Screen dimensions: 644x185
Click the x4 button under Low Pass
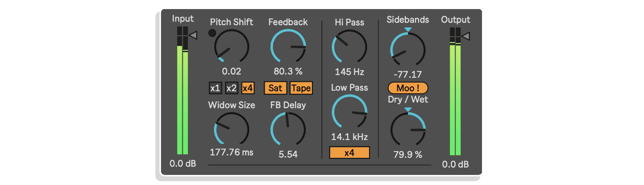click(x=350, y=153)
